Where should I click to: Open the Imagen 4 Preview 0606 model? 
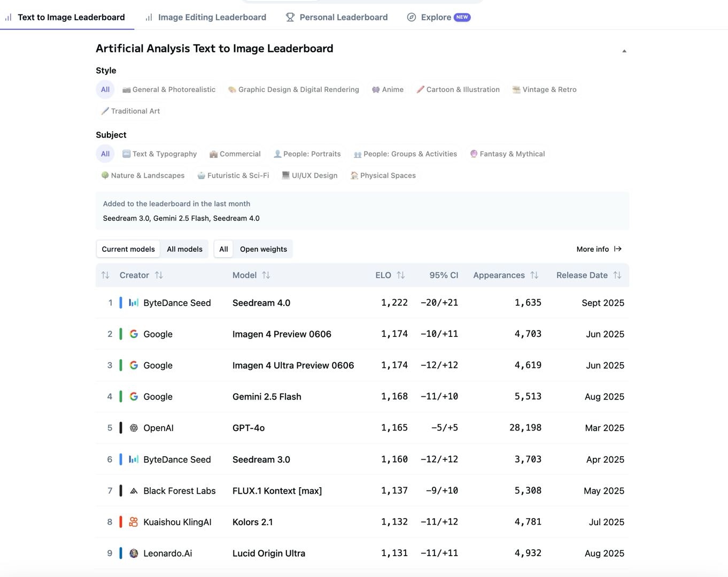pyautogui.click(x=282, y=334)
